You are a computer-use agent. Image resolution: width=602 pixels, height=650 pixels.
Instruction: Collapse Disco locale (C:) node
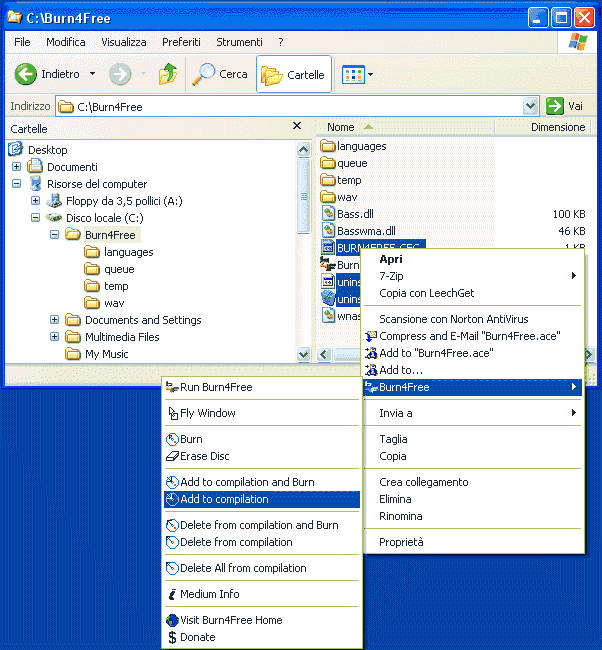point(36,218)
